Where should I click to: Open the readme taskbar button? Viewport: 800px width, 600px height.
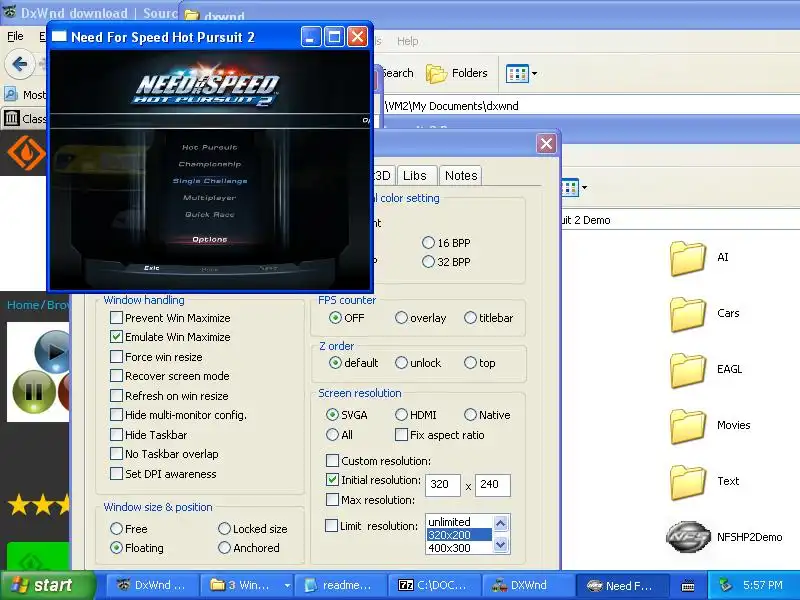339,585
